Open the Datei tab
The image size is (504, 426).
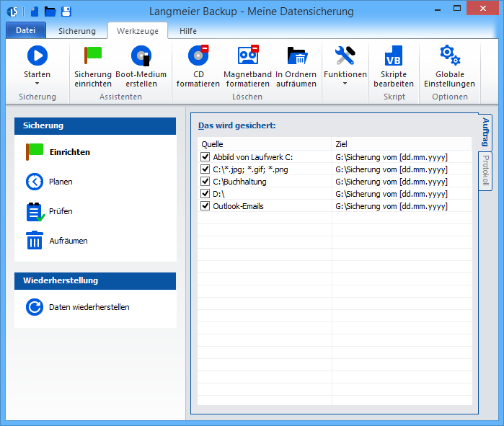click(26, 30)
